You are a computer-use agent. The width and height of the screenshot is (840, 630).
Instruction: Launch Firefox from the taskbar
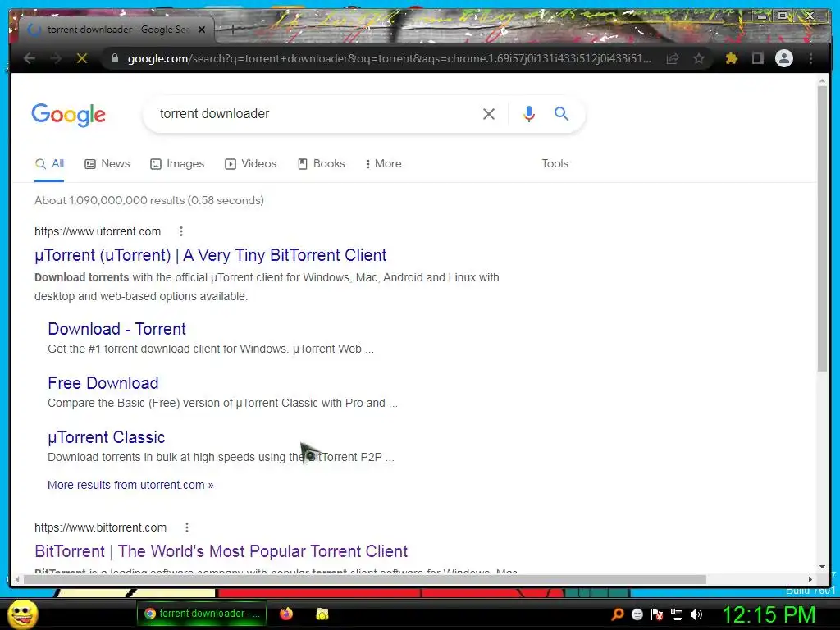286,614
